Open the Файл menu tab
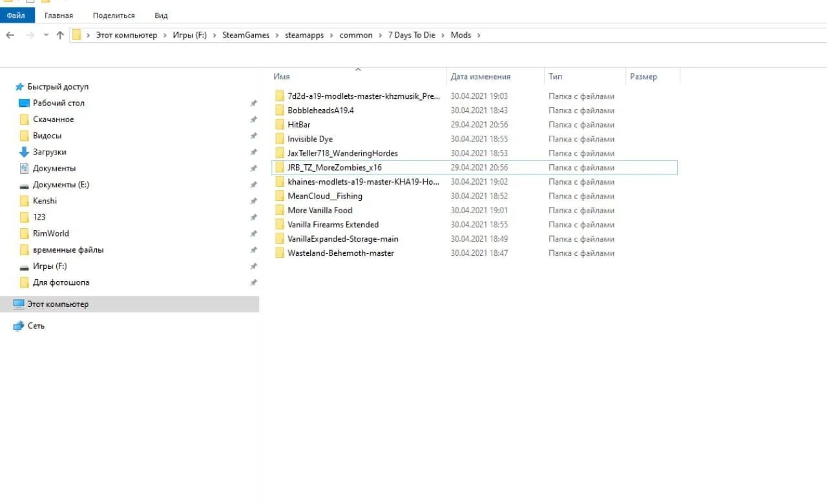The height and width of the screenshot is (504, 827). pos(16,15)
